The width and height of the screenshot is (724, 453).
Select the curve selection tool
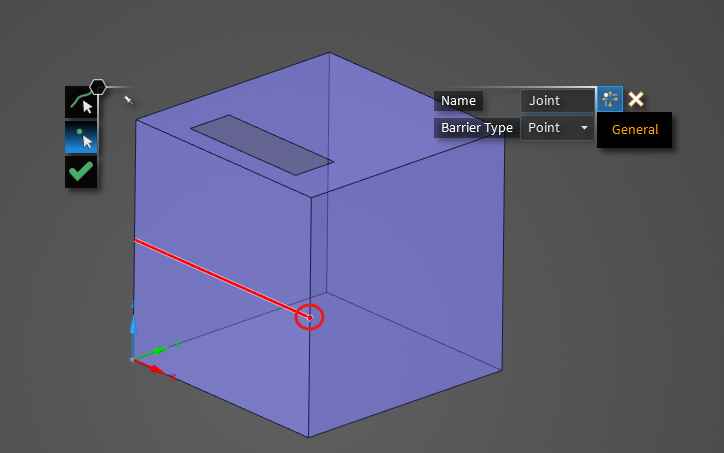(81, 103)
